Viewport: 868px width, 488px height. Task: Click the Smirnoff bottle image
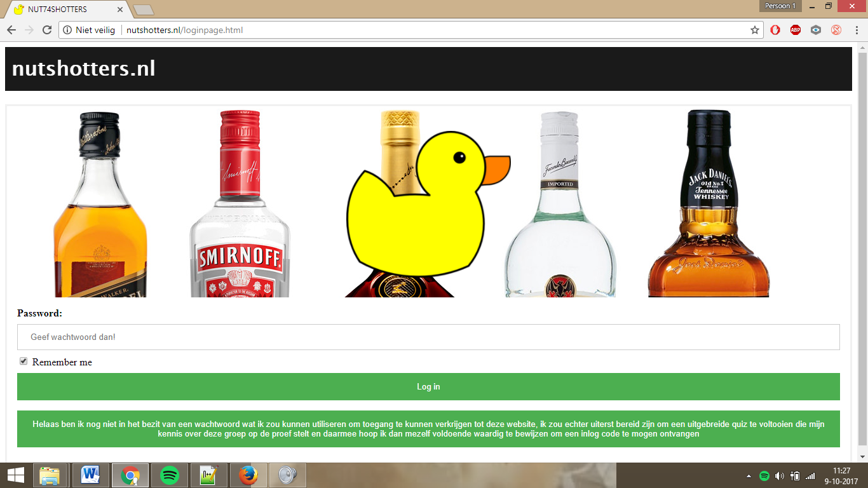[240, 203]
